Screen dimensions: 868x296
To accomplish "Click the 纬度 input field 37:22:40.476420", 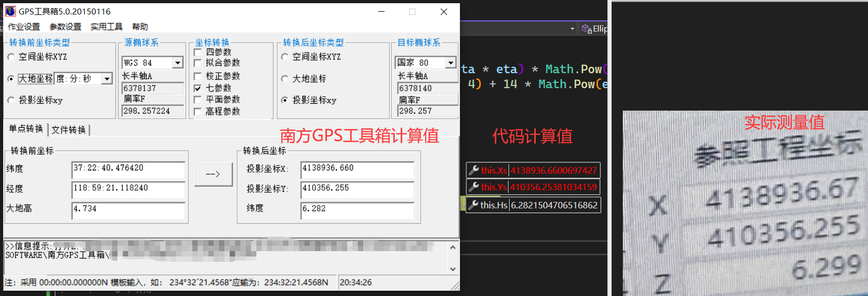I will coord(128,170).
